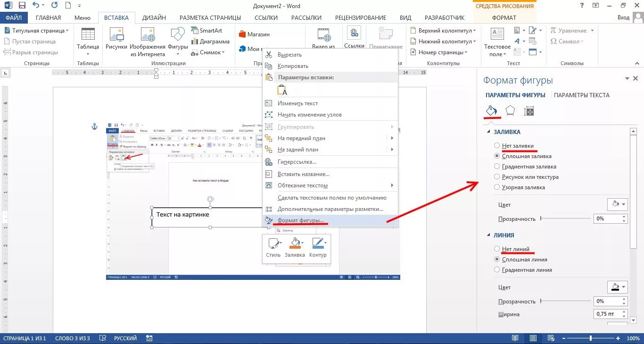
Task: Click РУССКИЙ language in status bar
Action: tap(125, 338)
